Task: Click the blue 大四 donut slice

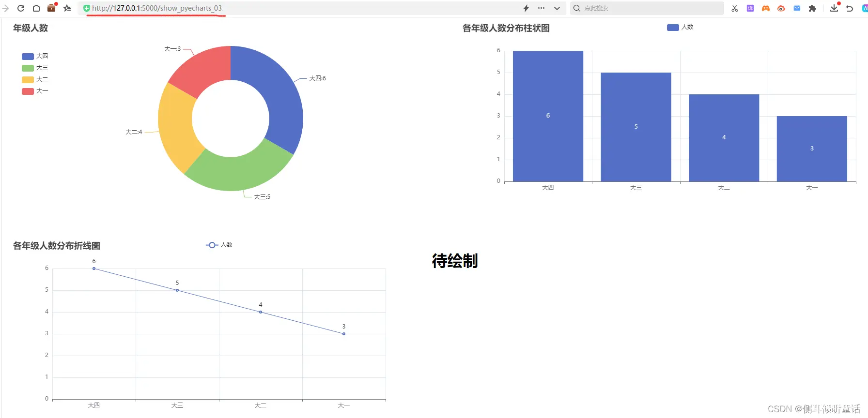Action: (x=279, y=92)
